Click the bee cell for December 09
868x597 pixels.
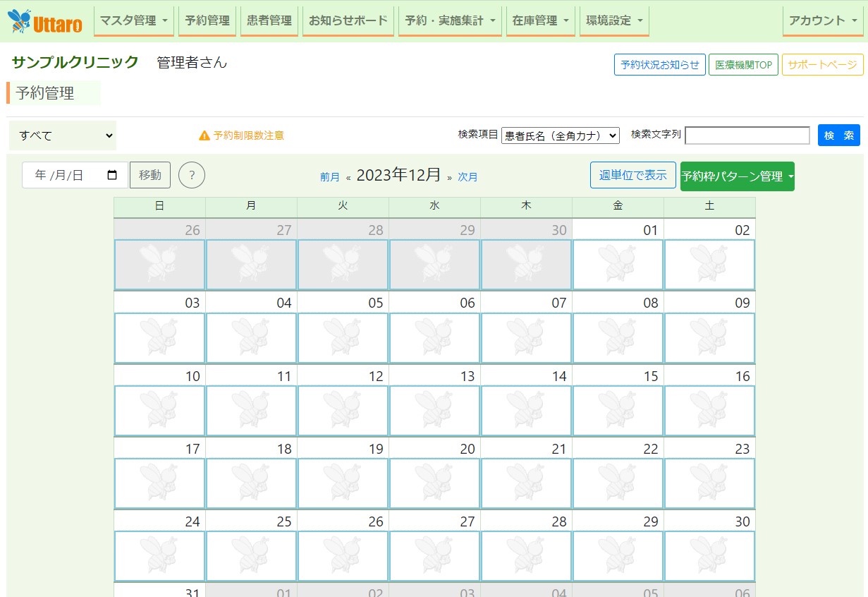point(709,338)
